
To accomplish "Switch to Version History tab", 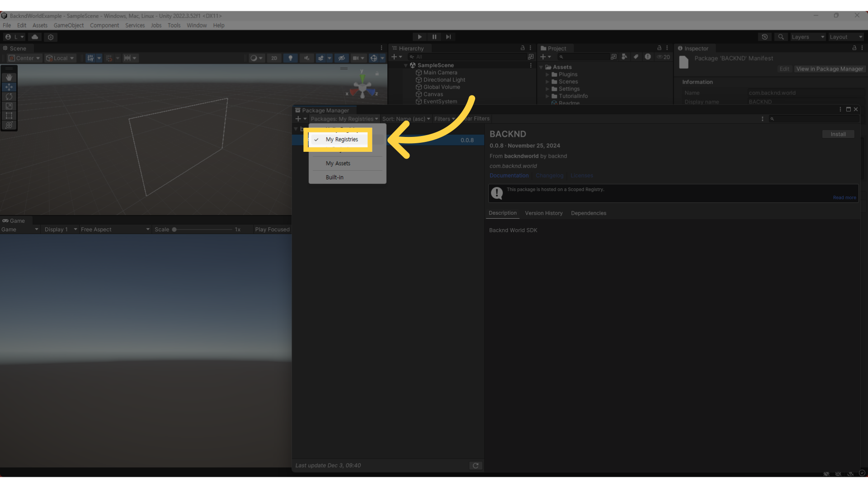I will [x=544, y=213].
